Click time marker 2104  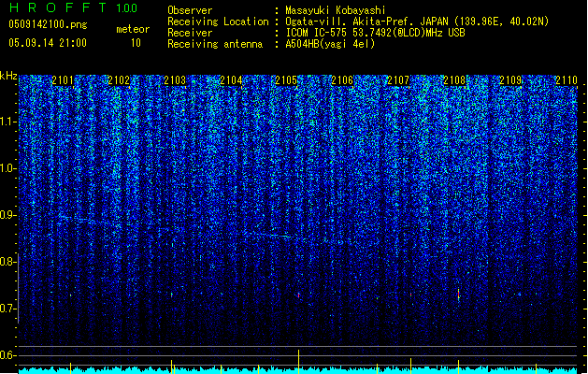click(x=231, y=80)
